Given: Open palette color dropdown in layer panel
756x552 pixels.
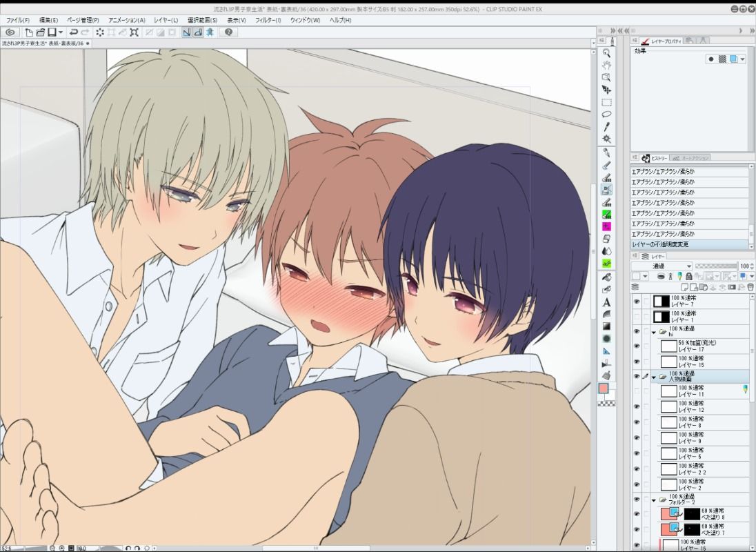Looking at the screenshot, I should [645, 277].
